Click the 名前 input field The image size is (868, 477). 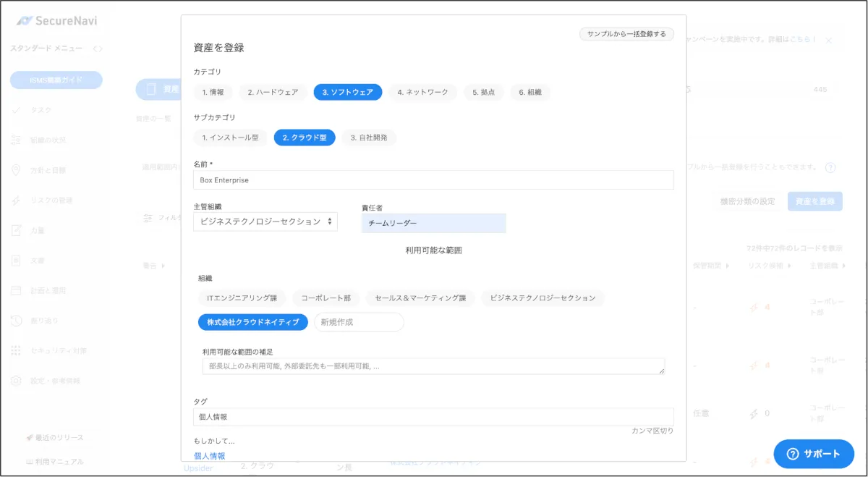(x=433, y=180)
